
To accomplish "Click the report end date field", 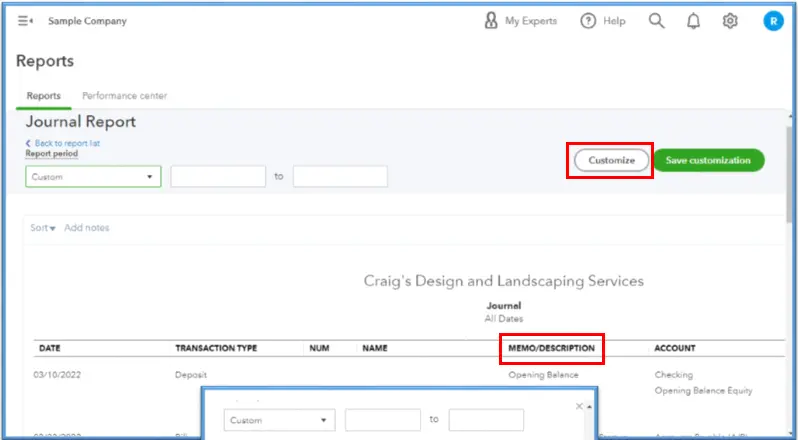I will 340,177.
